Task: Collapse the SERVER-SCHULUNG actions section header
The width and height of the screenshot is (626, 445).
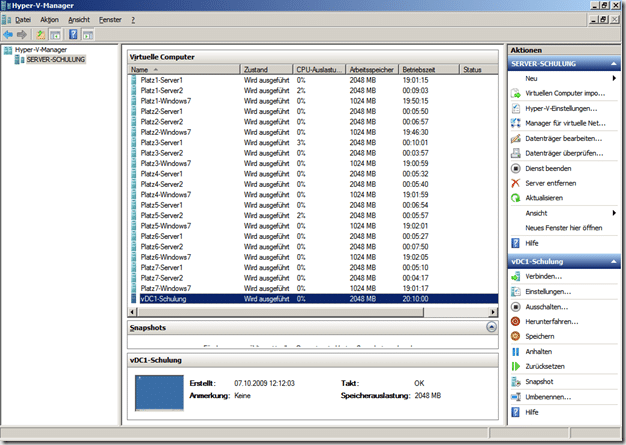Action: pyautogui.click(x=612, y=63)
